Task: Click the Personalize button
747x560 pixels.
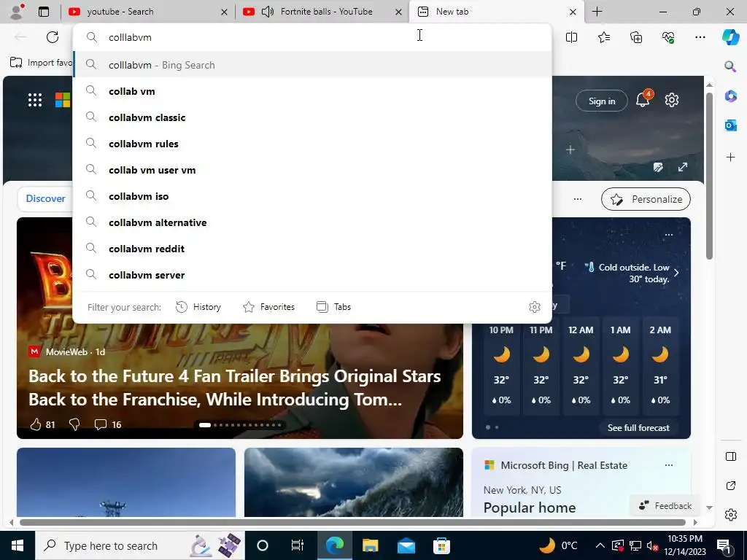Action: (646, 199)
